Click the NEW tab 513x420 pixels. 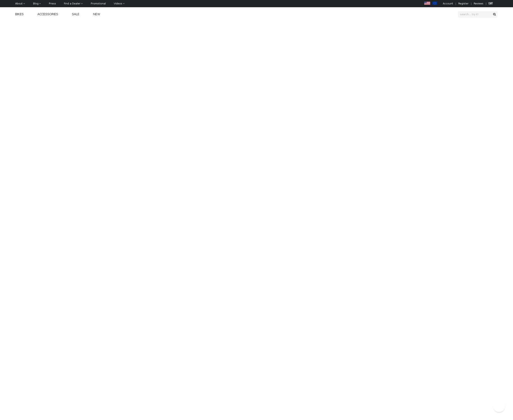pyautogui.click(x=96, y=14)
